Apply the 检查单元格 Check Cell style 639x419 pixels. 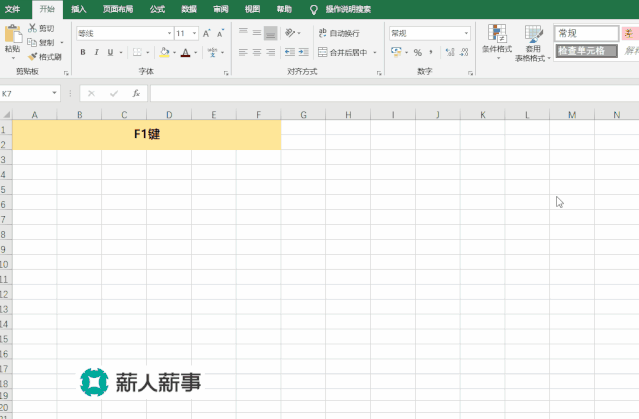[x=586, y=51]
